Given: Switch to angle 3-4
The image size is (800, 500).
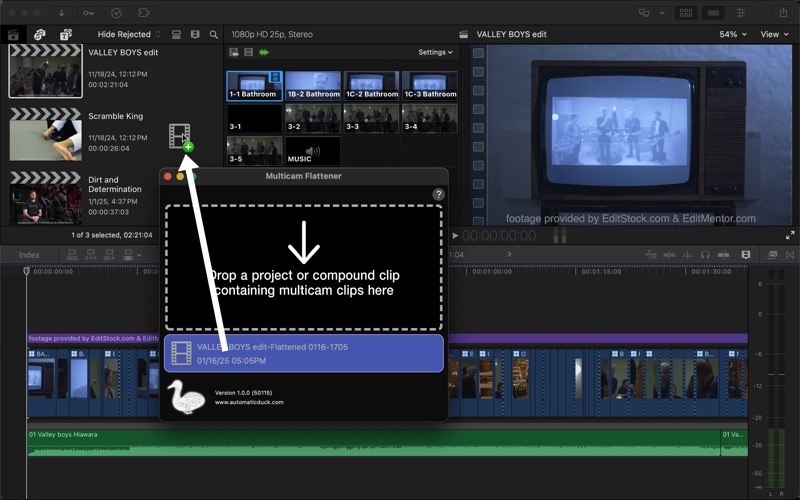Looking at the screenshot, I should point(430,118).
